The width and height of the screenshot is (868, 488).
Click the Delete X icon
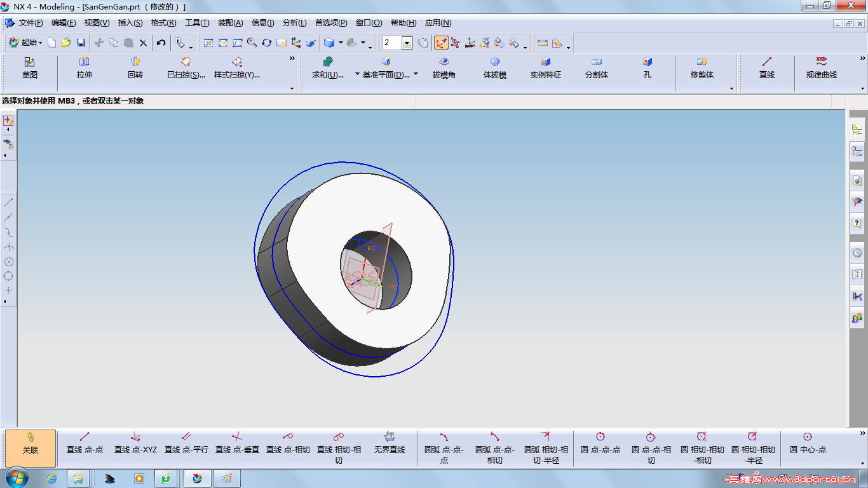click(x=143, y=43)
